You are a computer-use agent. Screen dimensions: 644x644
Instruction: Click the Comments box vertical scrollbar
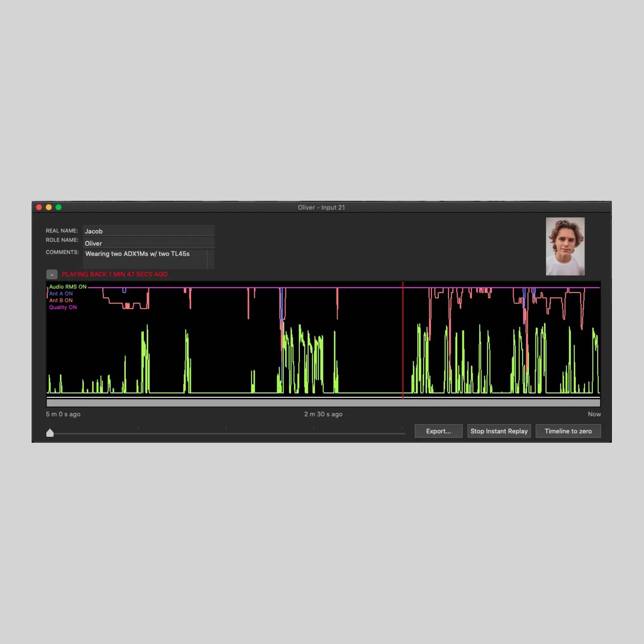point(210,259)
